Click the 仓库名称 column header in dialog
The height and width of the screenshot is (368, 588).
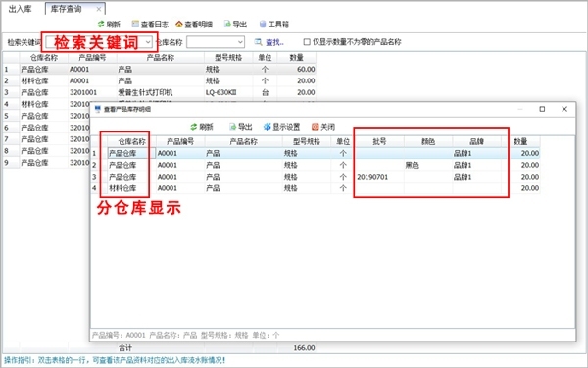(131, 142)
